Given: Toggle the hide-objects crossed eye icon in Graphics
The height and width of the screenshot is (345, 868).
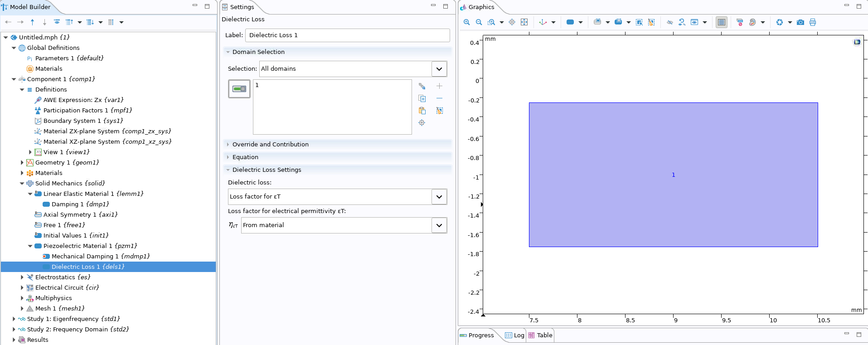Looking at the screenshot, I should (x=669, y=22).
